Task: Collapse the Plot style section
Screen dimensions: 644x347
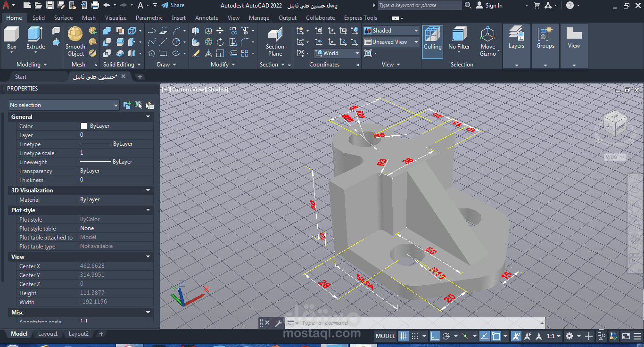Action: coord(148,210)
